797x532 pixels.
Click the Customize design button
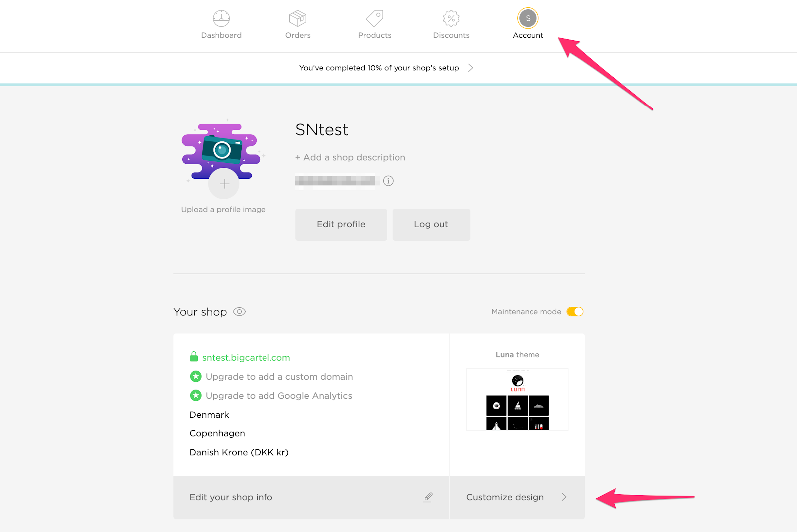[517, 497]
